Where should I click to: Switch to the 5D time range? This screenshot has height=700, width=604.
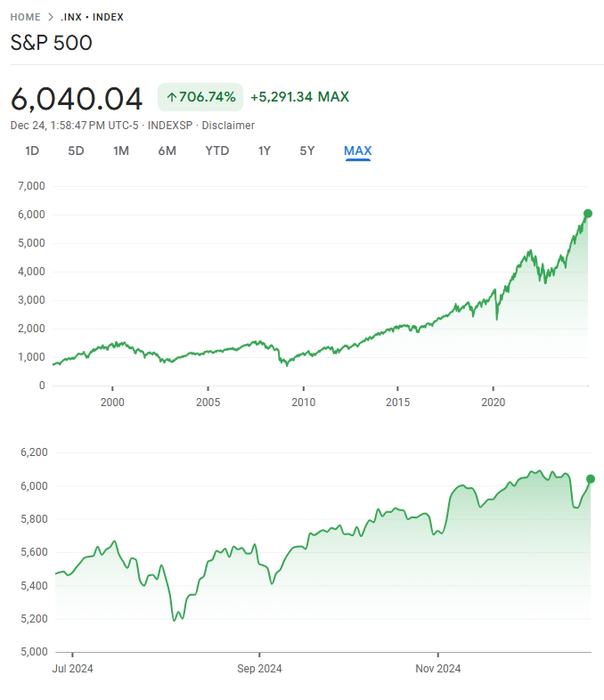pos(76,151)
